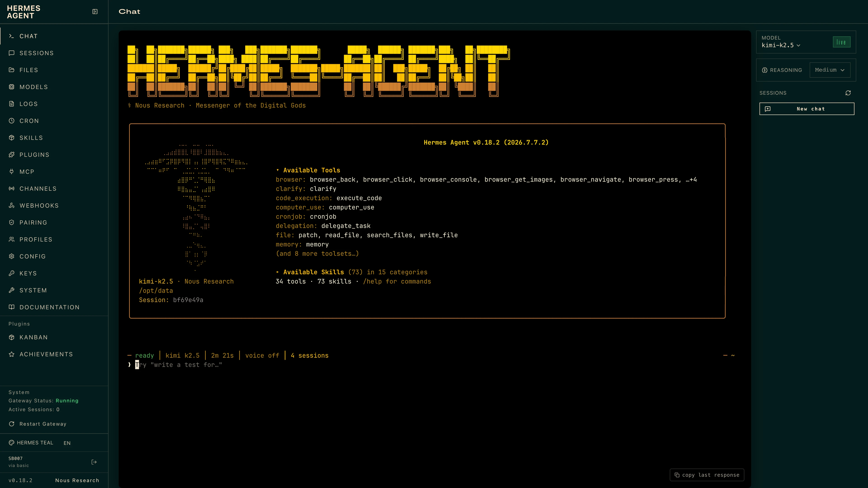Click the Skills cube icon
This screenshot has width=868, height=488.
pos(12,138)
